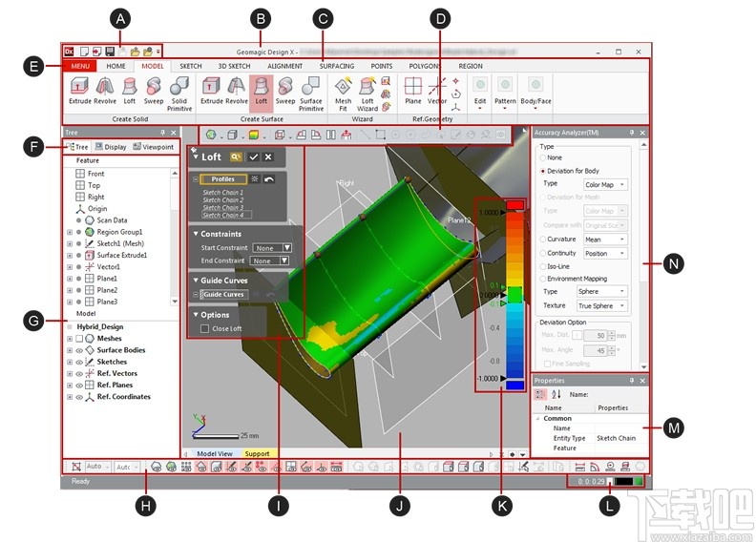Image resolution: width=756 pixels, height=542 pixels.
Task: Click the gradient shading mode icon in viewport toolbar
Action: [x=254, y=135]
